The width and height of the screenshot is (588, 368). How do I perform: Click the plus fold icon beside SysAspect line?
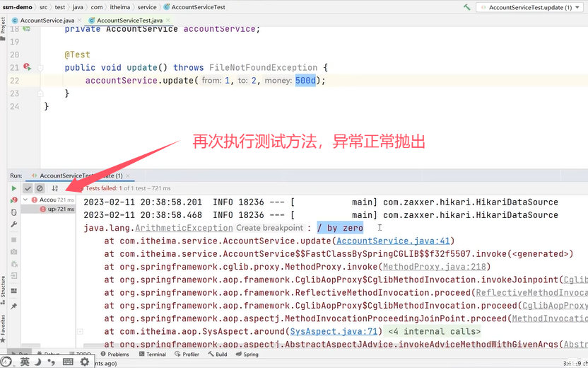tap(80, 332)
